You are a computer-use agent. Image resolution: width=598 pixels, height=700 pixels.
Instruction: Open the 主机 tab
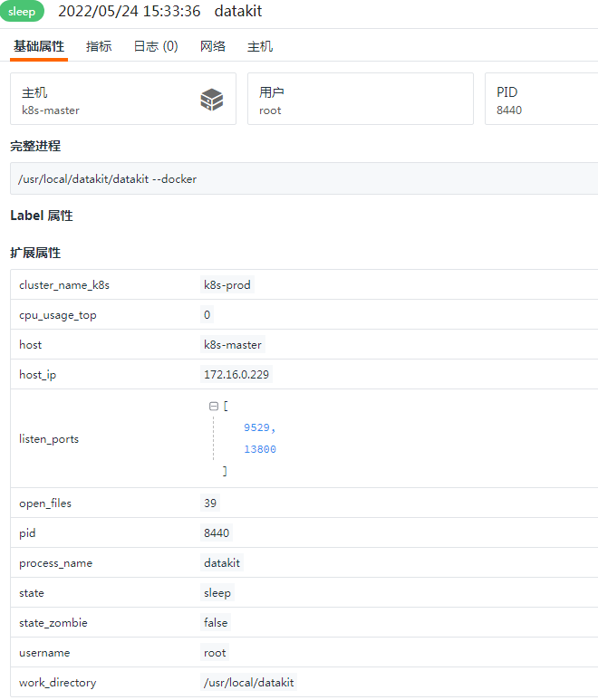260,46
